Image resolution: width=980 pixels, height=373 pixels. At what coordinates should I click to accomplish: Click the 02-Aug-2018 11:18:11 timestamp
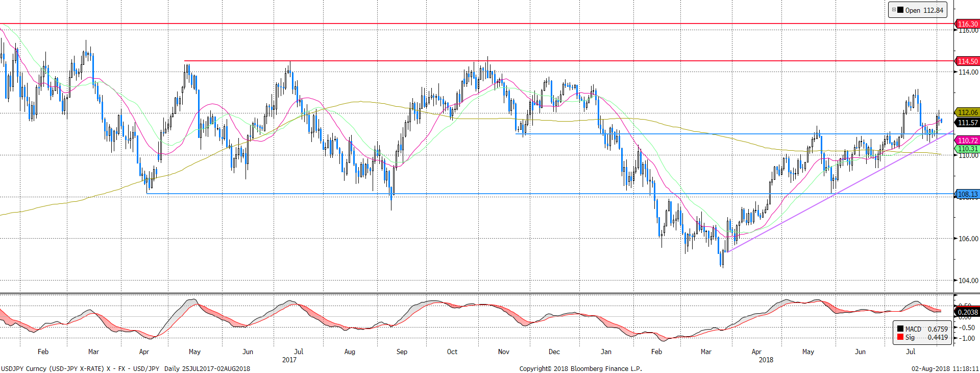pos(945,368)
